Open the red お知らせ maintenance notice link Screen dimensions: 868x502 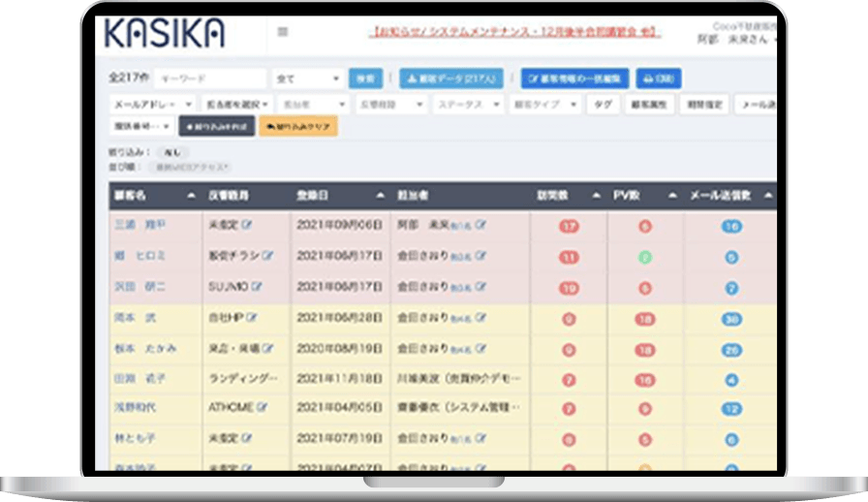click(514, 32)
